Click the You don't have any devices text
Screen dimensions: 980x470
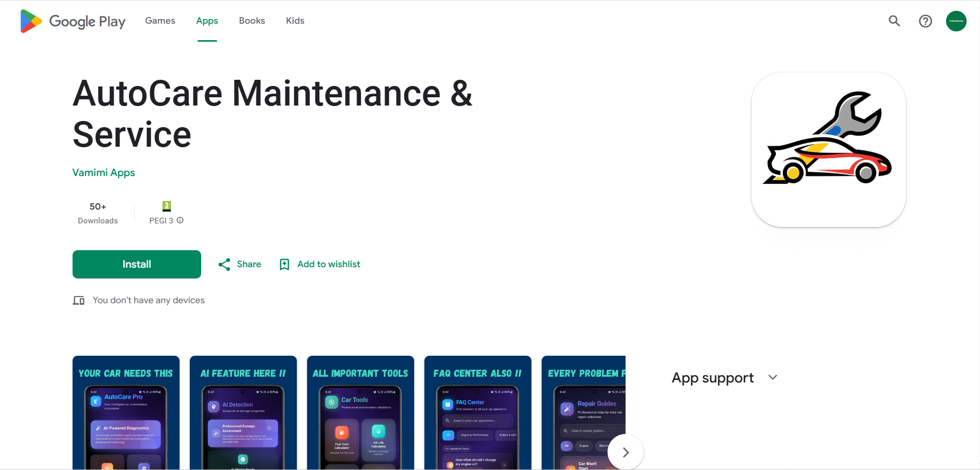[149, 300]
